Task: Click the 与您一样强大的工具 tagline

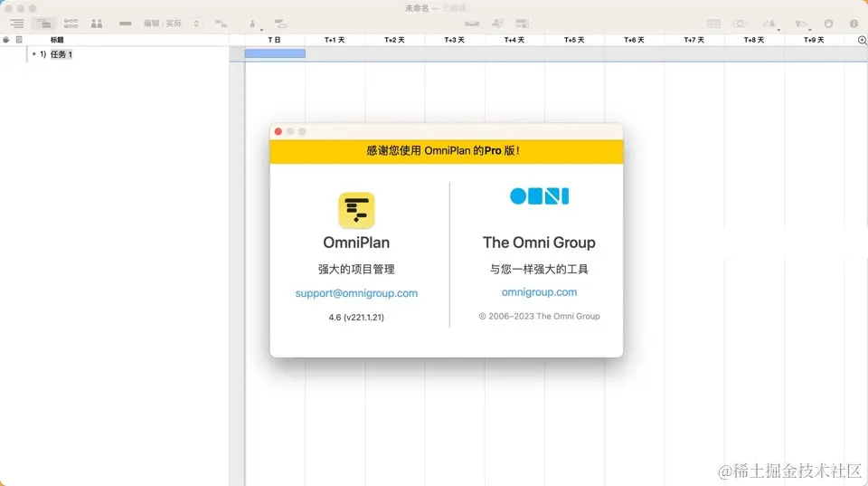Action: click(x=539, y=270)
